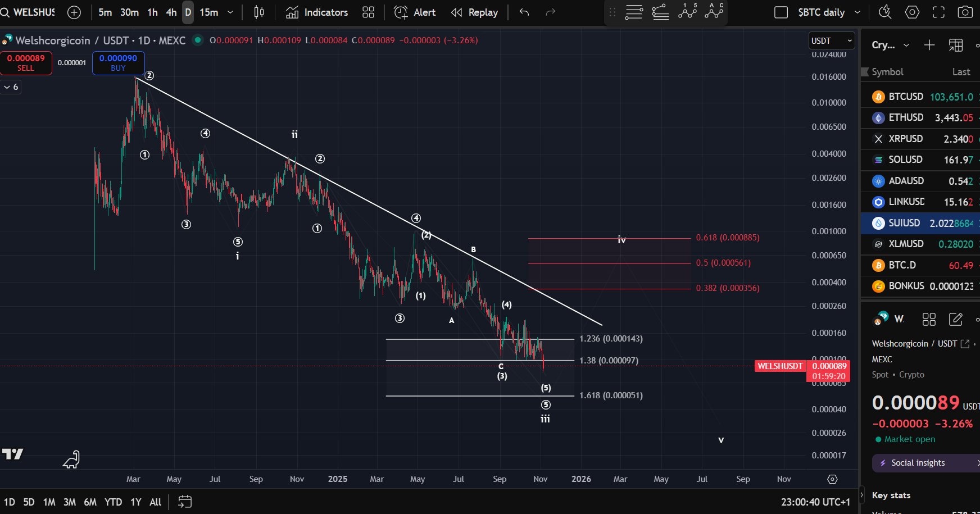Open the grid view icon in details panel
The image size is (980, 514).
[929, 319]
